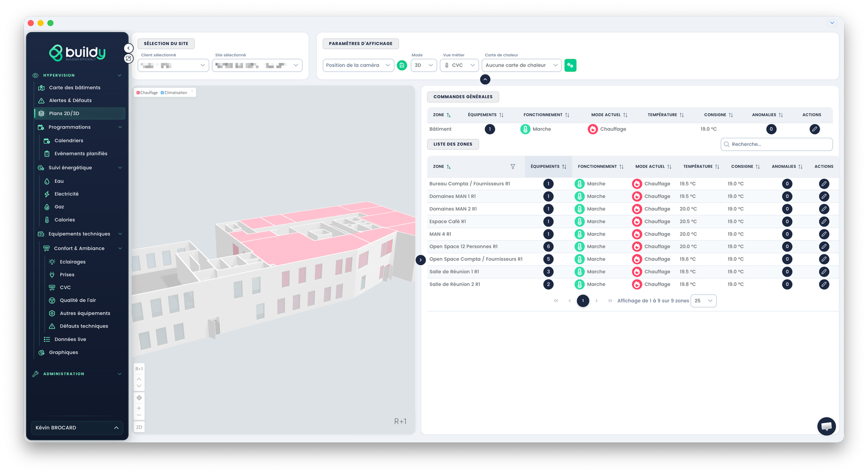Open the Site sélectionné dropdown
The height and width of the screenshot is (474, 868).
point(257,65)
